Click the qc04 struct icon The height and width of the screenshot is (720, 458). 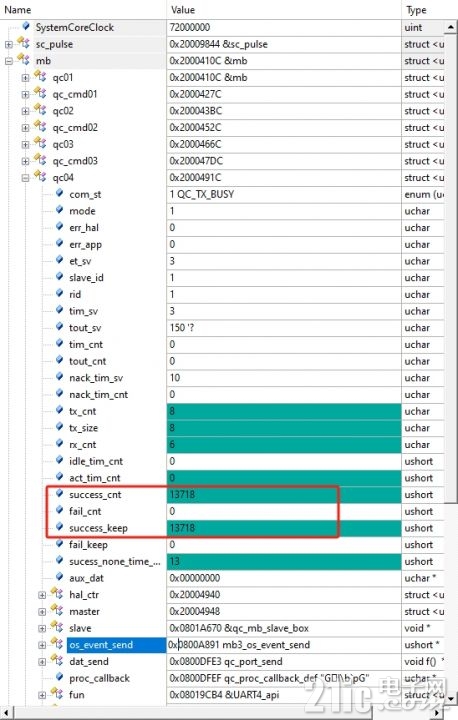(x=40, y=177)
